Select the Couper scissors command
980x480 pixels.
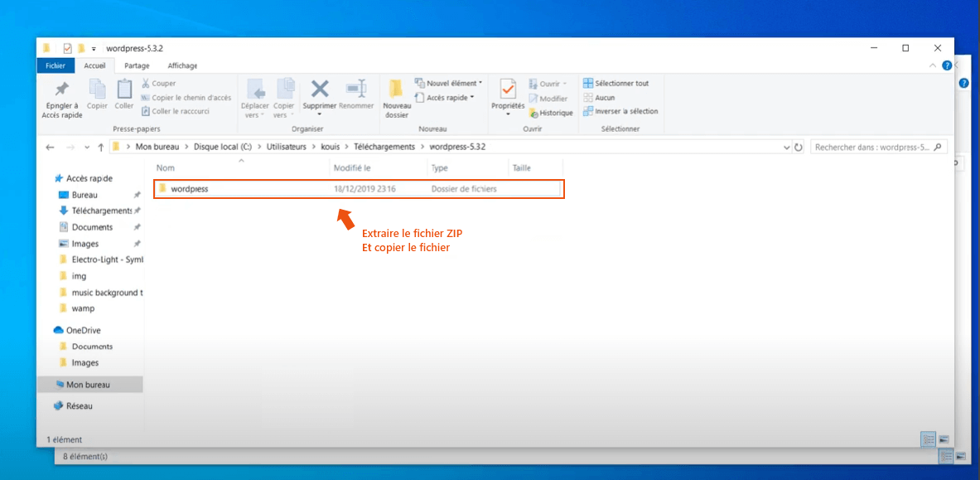159,83
